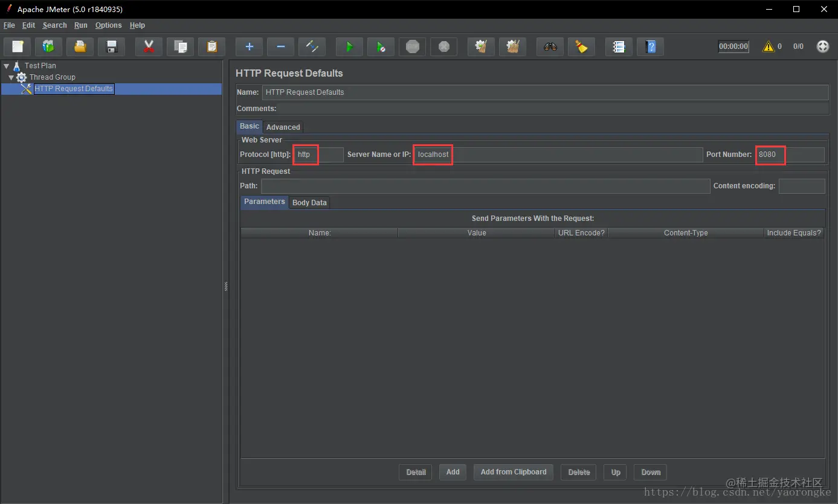838x504 pixels.
Task: Select the Test Plan tree item
Action: coord(40,66)
